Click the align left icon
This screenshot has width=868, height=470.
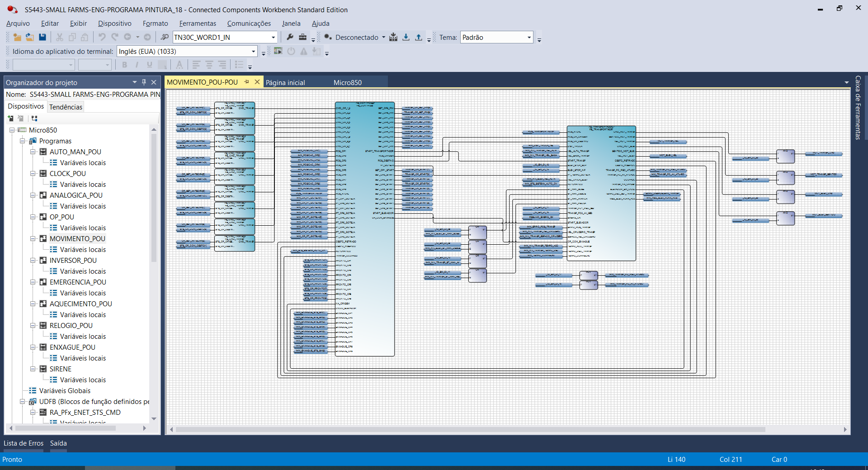click(196, 65)
